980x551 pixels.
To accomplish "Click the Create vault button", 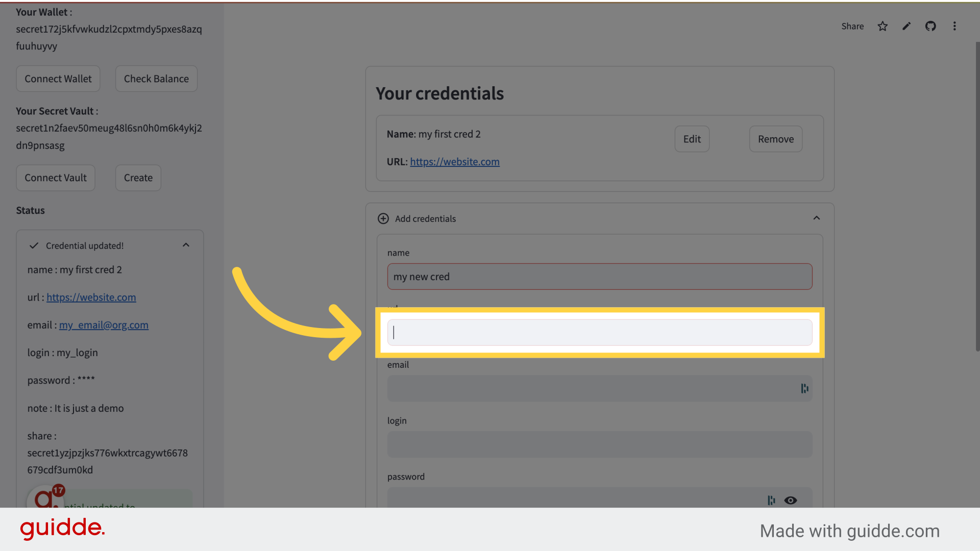I will [138, 177].
